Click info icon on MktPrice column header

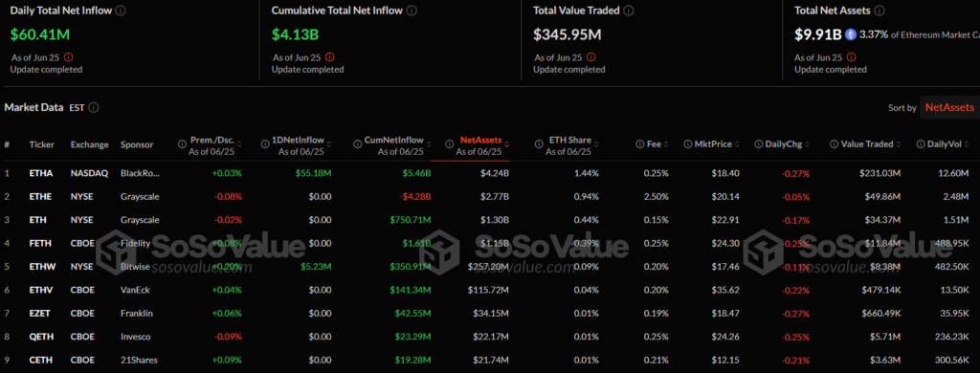[688, 144]
